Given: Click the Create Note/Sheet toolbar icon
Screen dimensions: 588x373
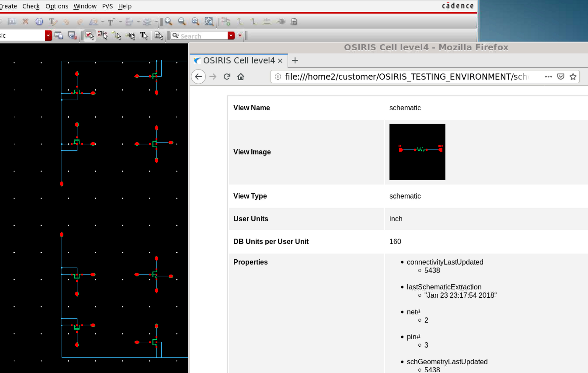Looking at the screenshot, I should pos(294,21).
